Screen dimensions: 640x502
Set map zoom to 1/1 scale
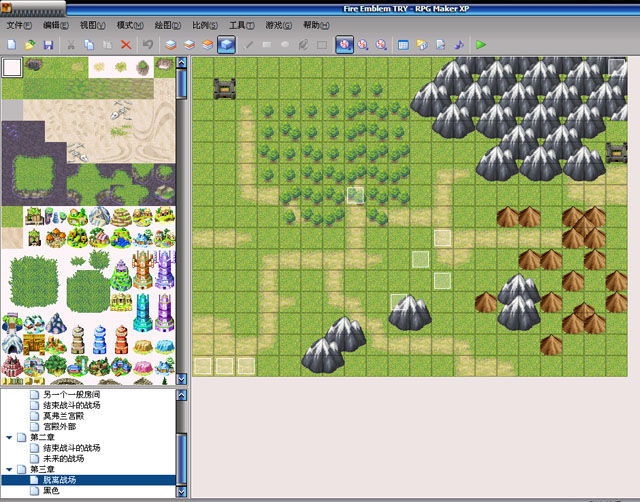(344, 44)
